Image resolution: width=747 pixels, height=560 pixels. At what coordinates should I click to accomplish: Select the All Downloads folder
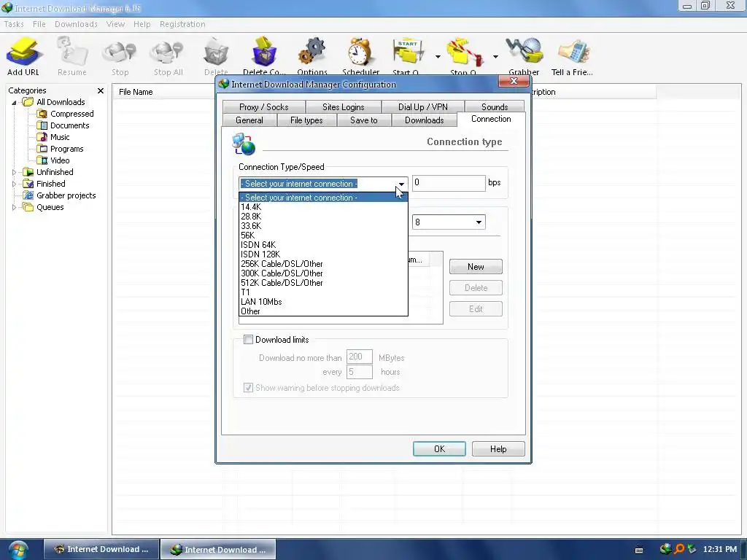coord(61,102)
